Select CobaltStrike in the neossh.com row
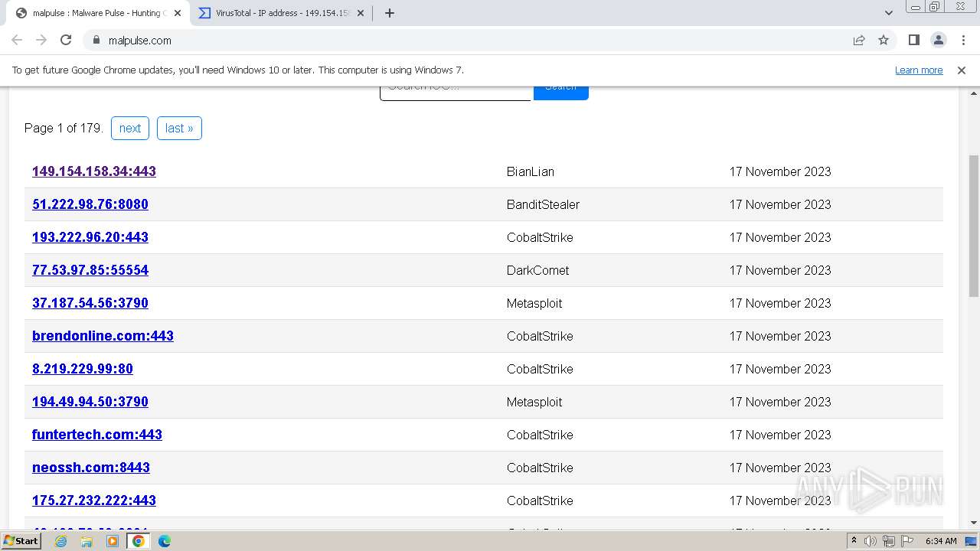Image resolution: width=980 pixels, height=551 pixels. point(540,468)
